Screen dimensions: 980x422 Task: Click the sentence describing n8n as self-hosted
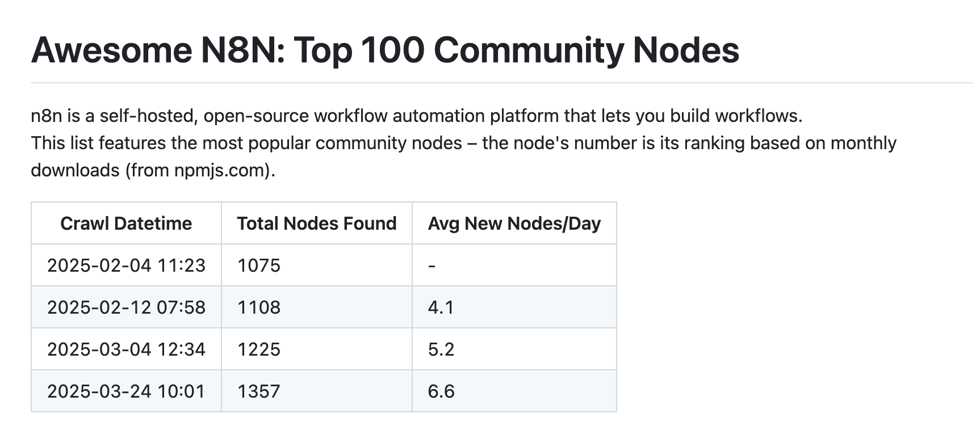[x=416, y=116]
